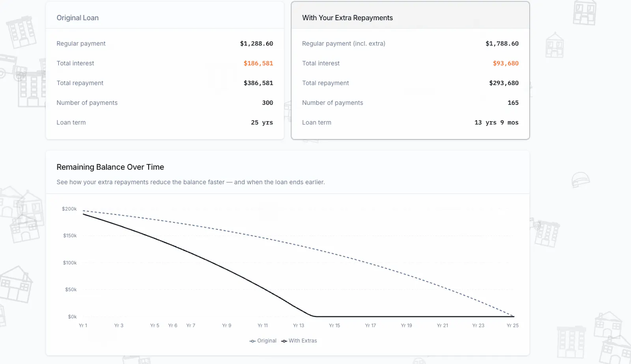This screenshot has width=631, height=364.
Task: Click the Yr 15 x-axis label
Action: [334, 325]
